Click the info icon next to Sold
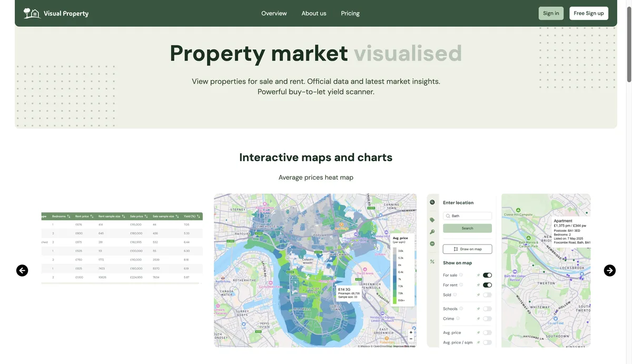 455,295
